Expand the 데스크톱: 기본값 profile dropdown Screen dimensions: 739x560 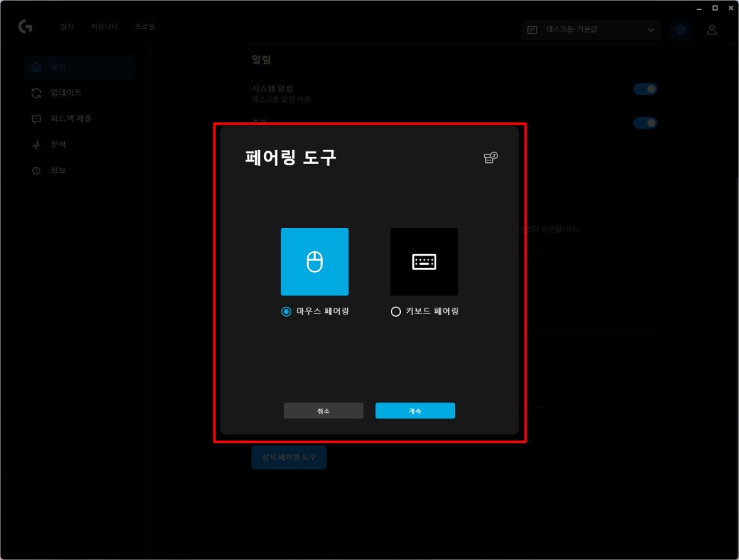[591, 30]
